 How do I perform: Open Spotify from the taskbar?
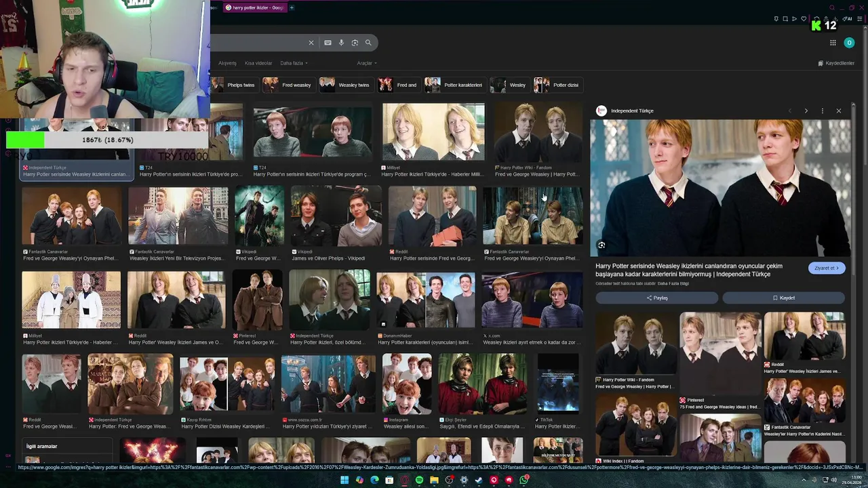point(419,480)
